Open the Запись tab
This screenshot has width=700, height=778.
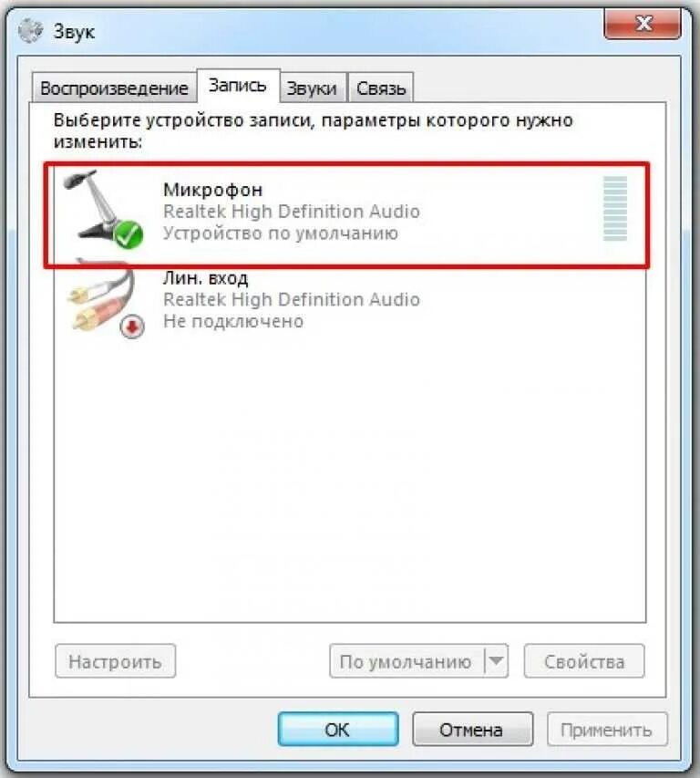coord(238,86)
